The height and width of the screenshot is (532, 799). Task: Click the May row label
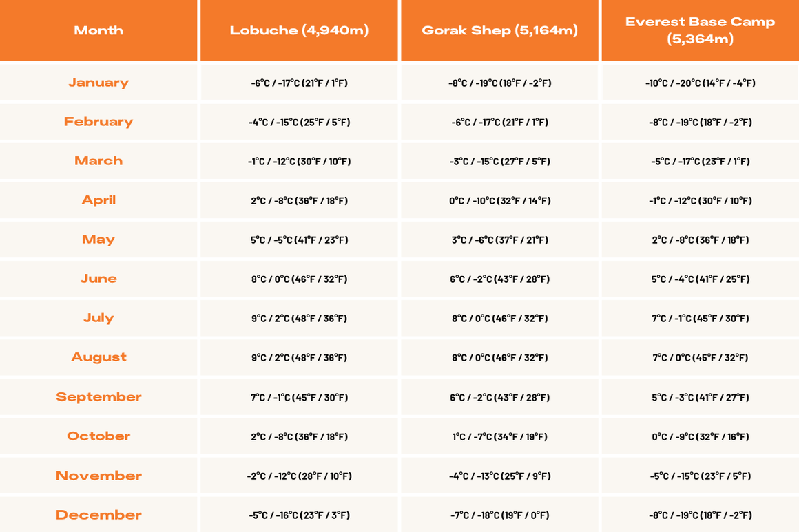point(98,240)
